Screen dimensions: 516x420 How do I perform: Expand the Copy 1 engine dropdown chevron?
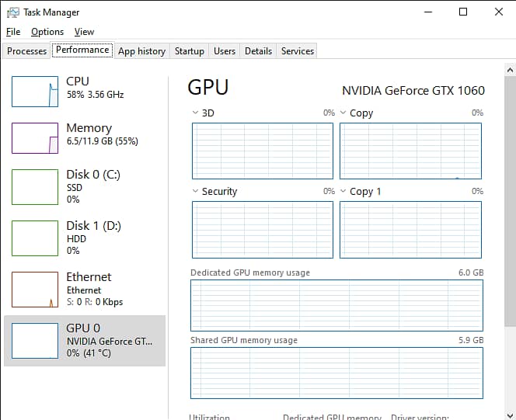pyautogui.click(x=343, y=191)
